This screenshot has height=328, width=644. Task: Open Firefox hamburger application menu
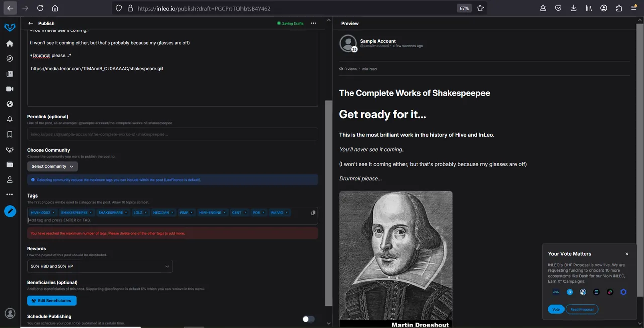(634, 8)
